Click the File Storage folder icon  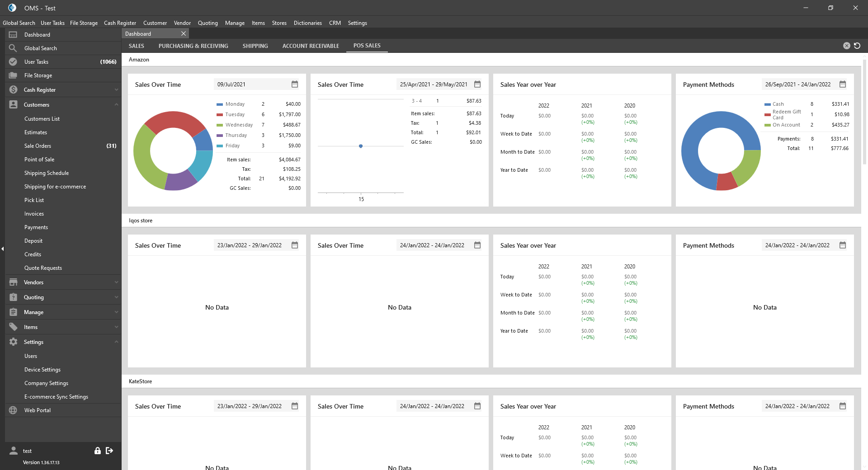[13, 75]
